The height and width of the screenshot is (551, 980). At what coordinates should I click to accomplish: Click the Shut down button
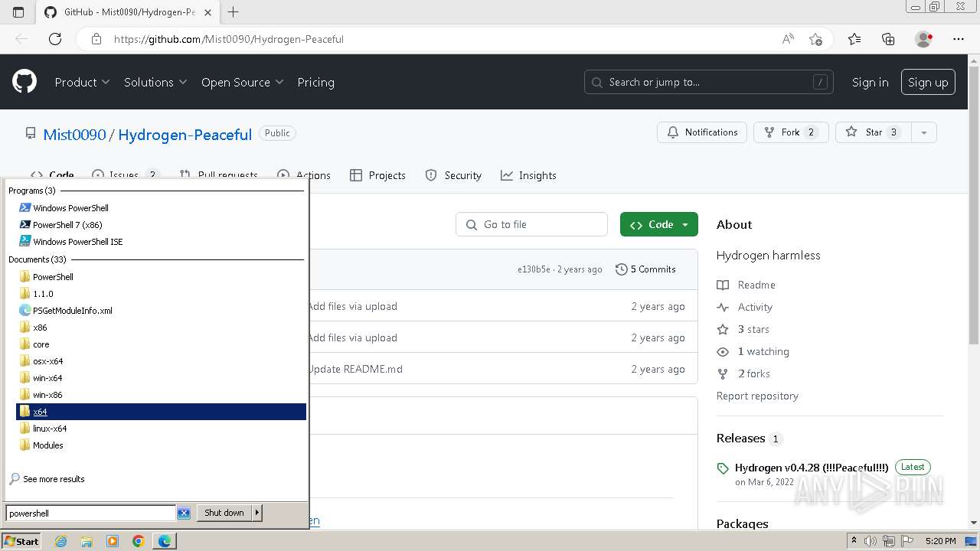[224, 513]
